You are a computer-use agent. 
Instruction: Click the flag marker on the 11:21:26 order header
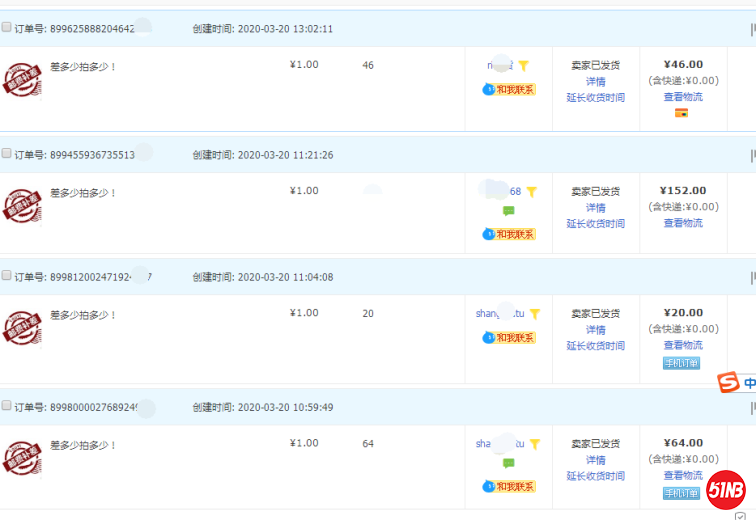click(x=752, y=155)
